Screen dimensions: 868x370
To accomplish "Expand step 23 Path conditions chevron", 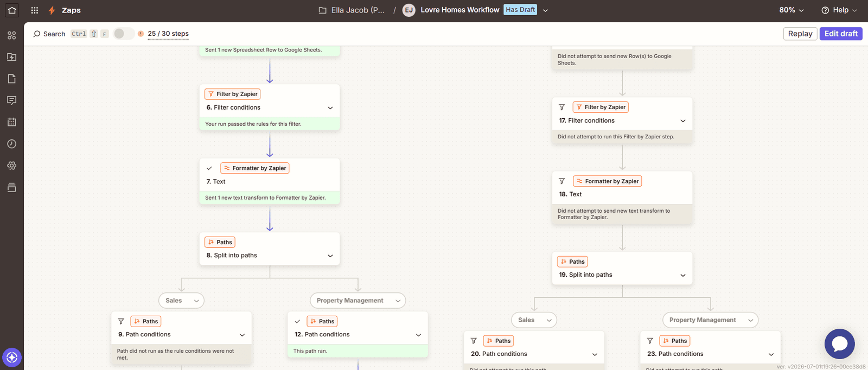I will click(771, 354).
